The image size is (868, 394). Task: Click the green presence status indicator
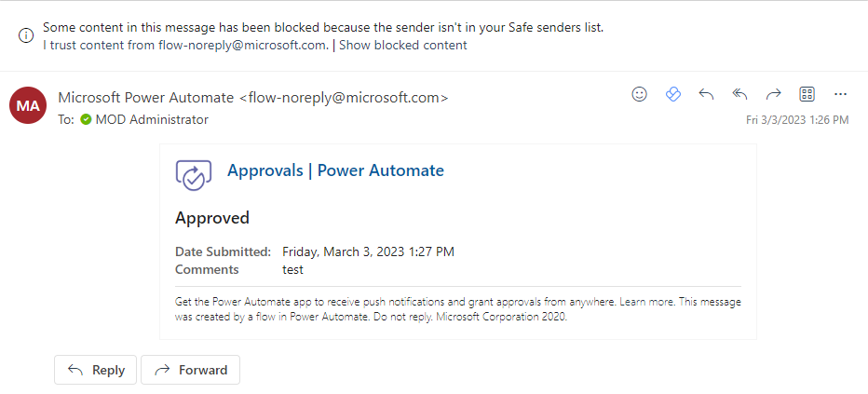click(86, 120)
